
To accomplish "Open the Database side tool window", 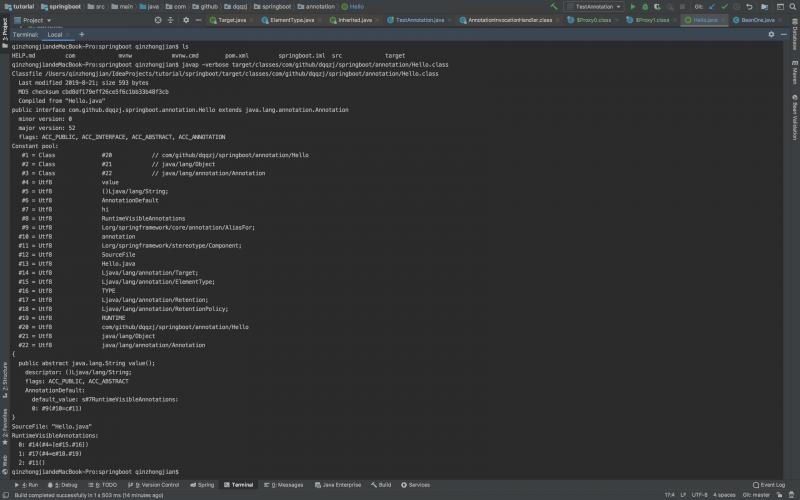I will 794,35.
